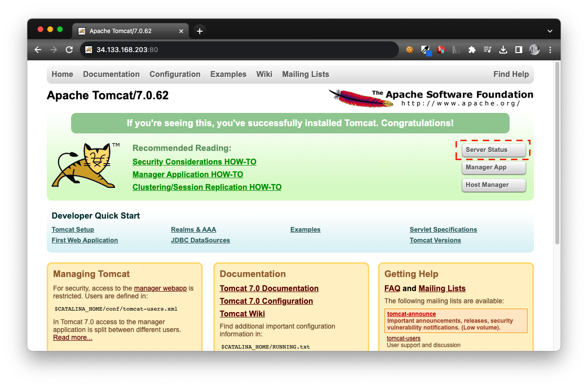Click the Tomcat cat logo image
The width and height of the screenshot is (588, 387).
pyautogui.click(x=86, y=165)
